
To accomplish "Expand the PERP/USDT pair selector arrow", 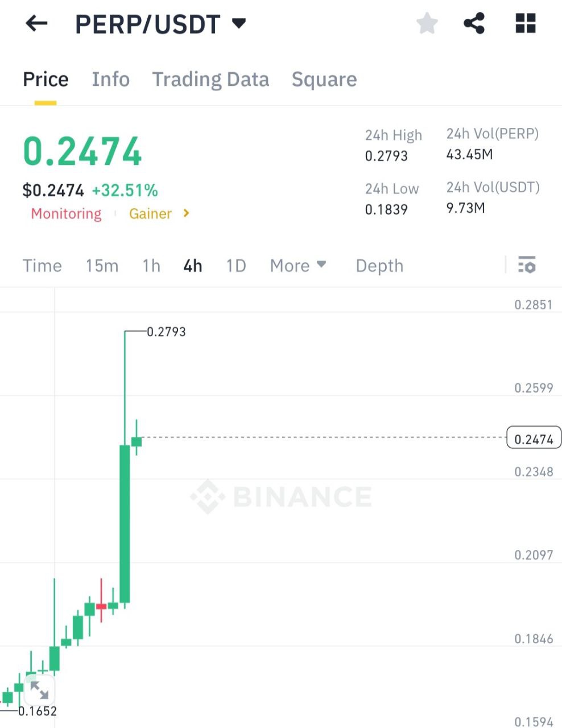I will pos(239,23).
